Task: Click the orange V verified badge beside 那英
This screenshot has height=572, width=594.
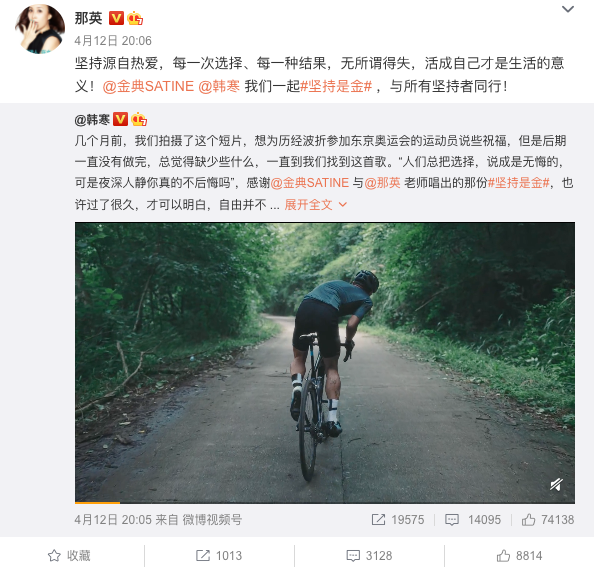Action: click(x=116, y=18)
